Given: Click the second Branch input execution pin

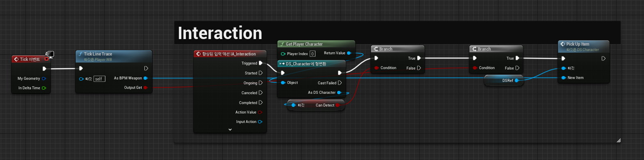Looking at the screenshot, I should (475, 58).
